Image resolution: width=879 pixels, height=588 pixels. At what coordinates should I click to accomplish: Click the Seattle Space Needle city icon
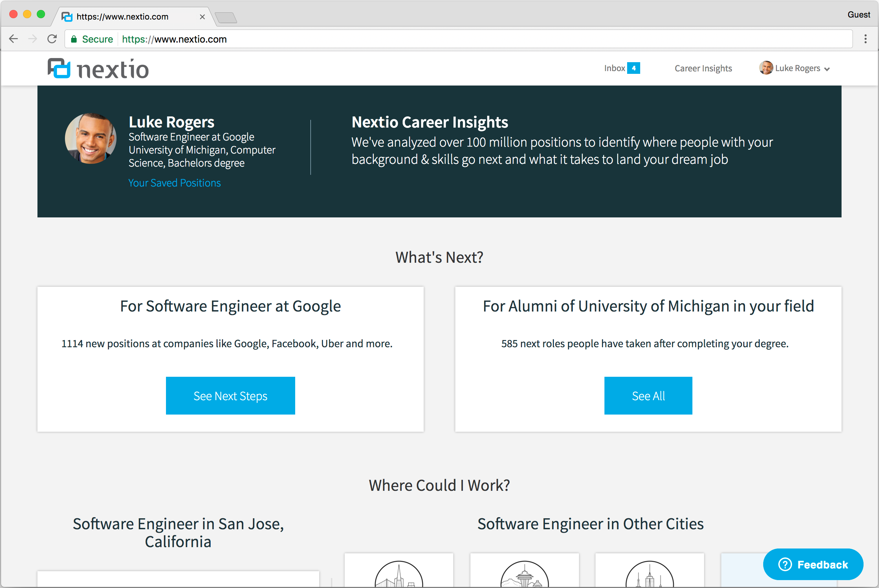point(524,575)
